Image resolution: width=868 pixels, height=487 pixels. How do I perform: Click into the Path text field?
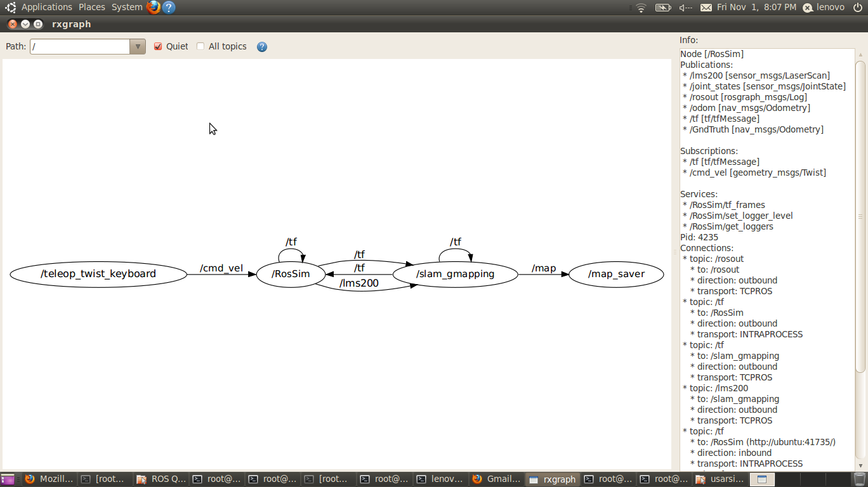(x=80, y=46)
